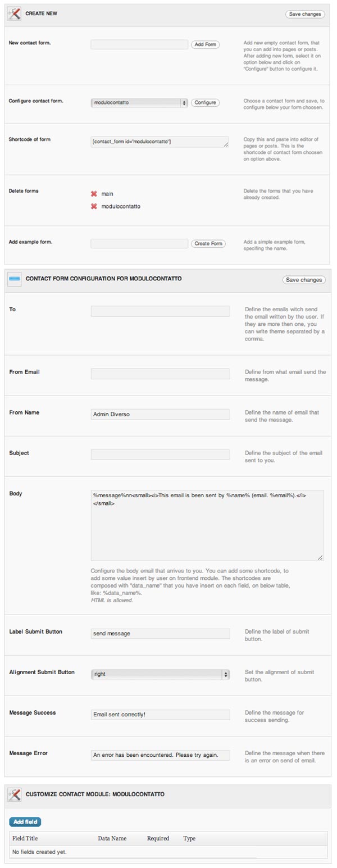Click the Customize Contact Module tools icon
The width and height of the screenshot is (337, 868).
pyautogui.click(x=15, y=794)
